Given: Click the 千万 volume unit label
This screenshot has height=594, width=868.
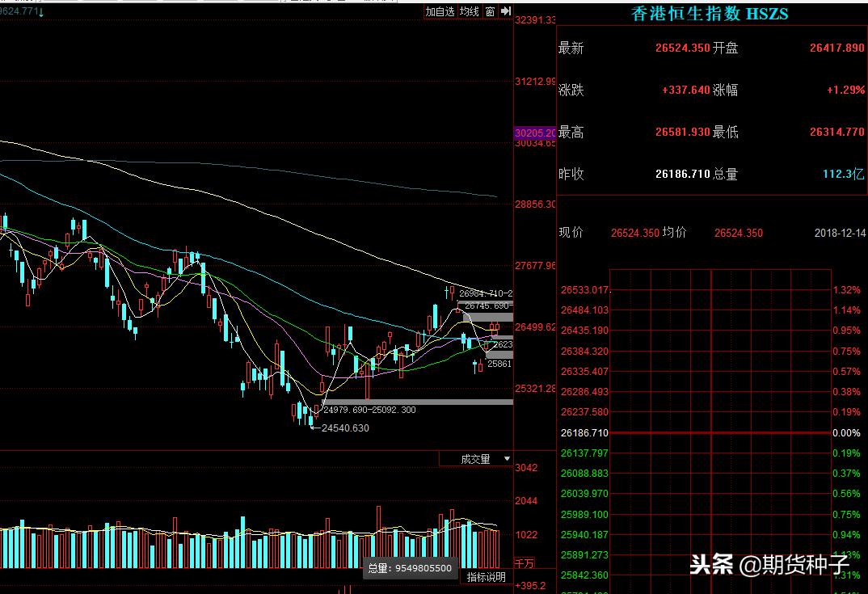Looking at the screenshot, I should coord(525,563).
